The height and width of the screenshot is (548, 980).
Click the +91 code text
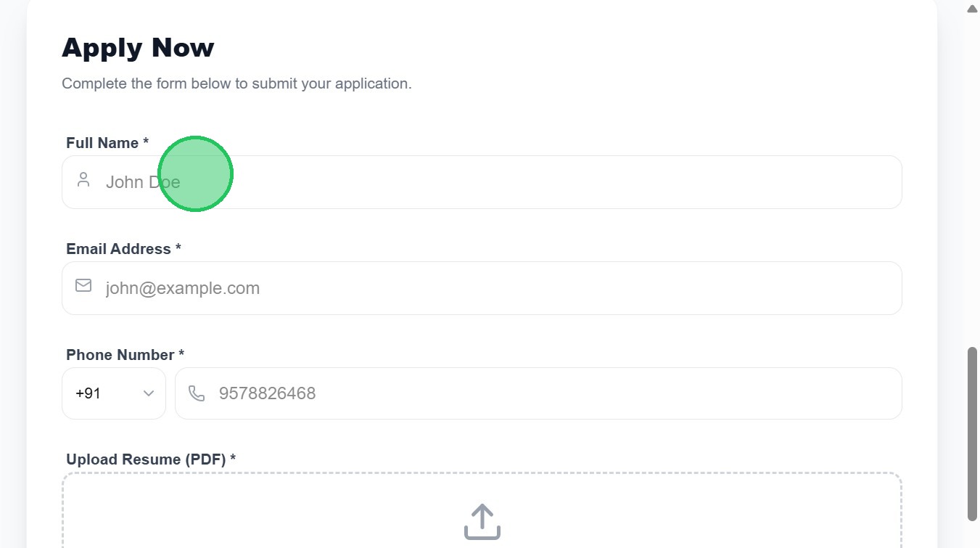[x=88, y=393]
